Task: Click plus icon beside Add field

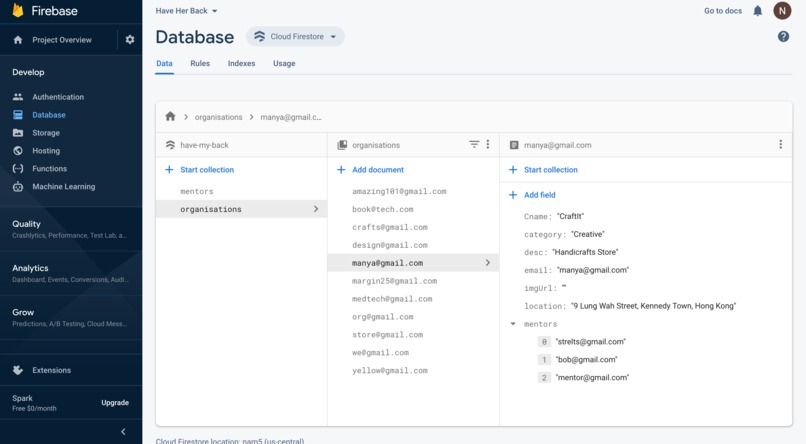Action: pos(512,195)
